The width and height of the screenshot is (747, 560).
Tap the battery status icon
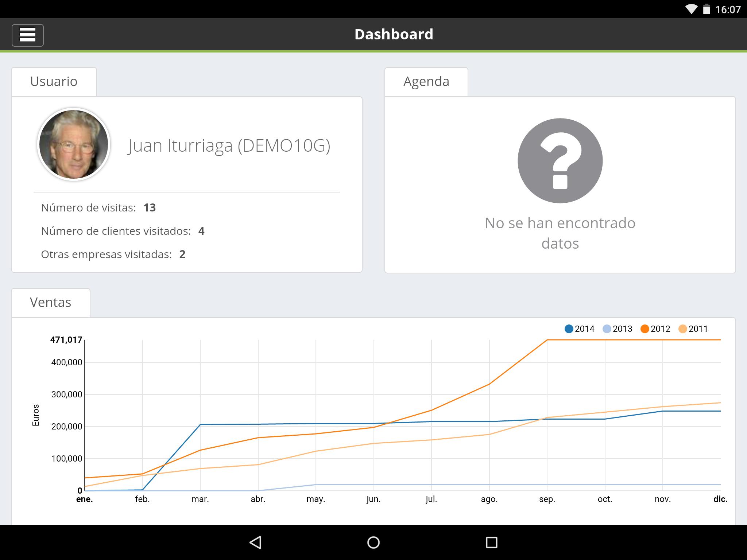[707, 9]
